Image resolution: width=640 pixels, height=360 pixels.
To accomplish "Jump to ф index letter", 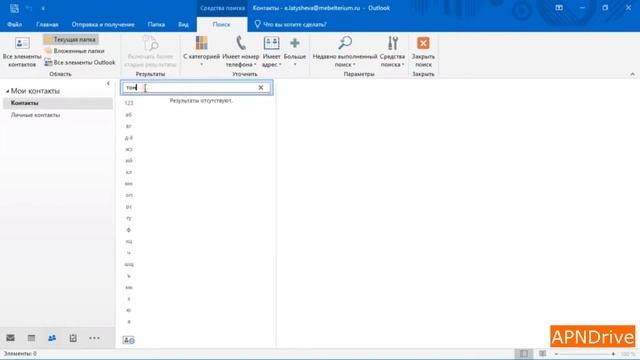I will pos(129,230).
